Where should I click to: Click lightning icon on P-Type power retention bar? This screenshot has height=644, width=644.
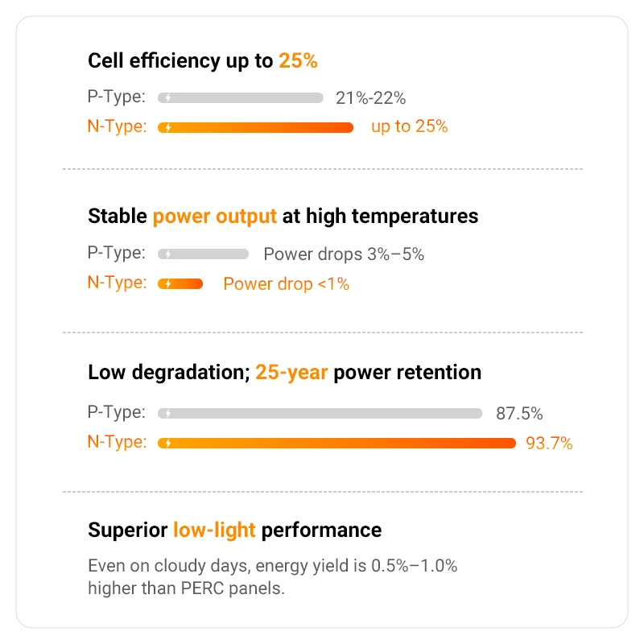pyautogui.click(x=167, y=413)
